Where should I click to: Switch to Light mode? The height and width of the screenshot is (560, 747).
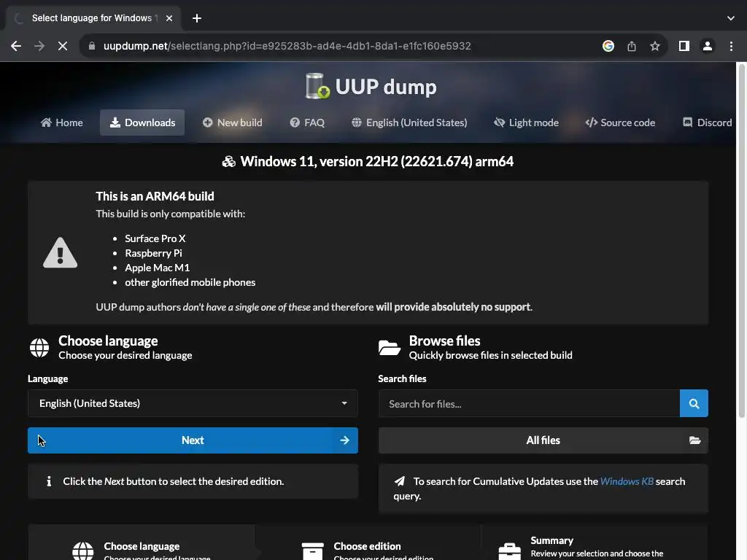point(527,122)
